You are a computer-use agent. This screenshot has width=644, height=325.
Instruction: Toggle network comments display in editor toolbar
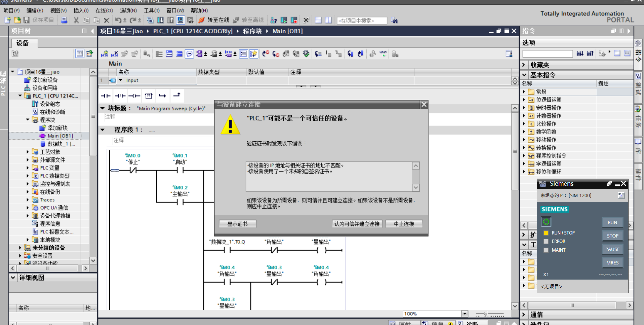[190, 54]
